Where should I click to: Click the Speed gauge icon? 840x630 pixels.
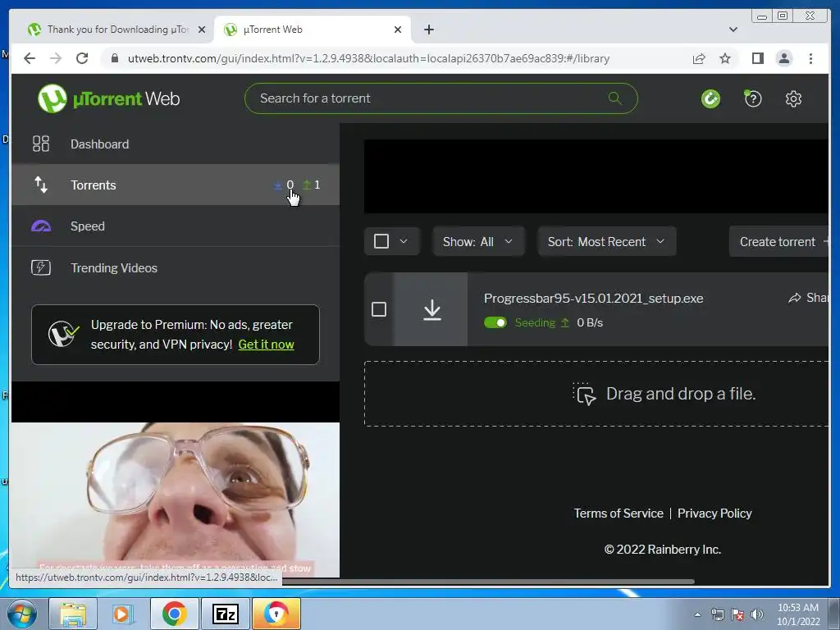[41, 226]
